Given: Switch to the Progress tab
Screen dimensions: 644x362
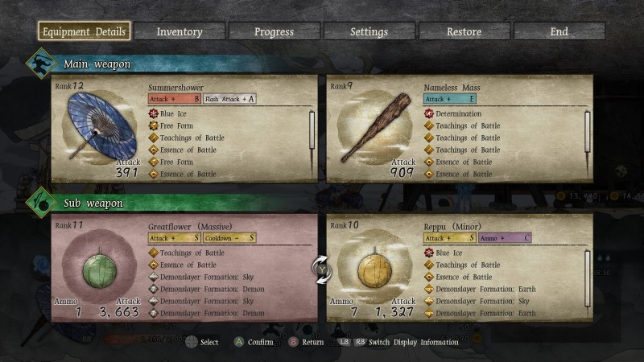Looking at the screenshot, I should 274,31.
